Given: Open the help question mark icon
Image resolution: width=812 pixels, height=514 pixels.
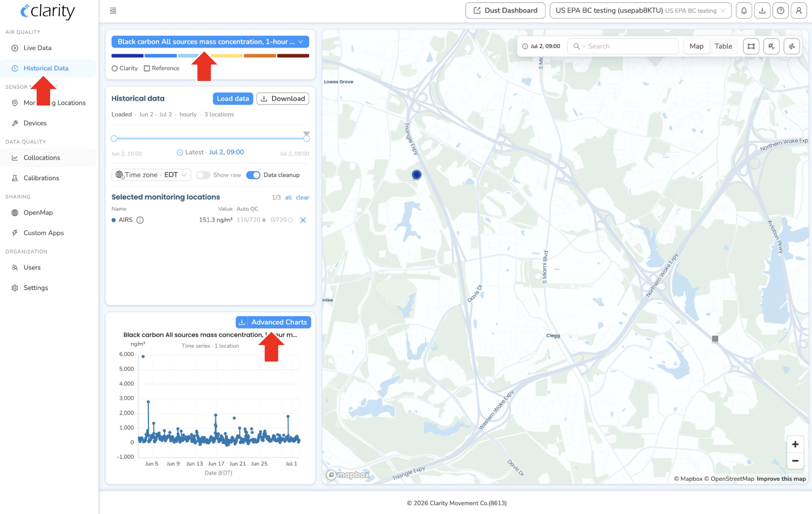Looking at the screenshot, I should pos(780,11).
